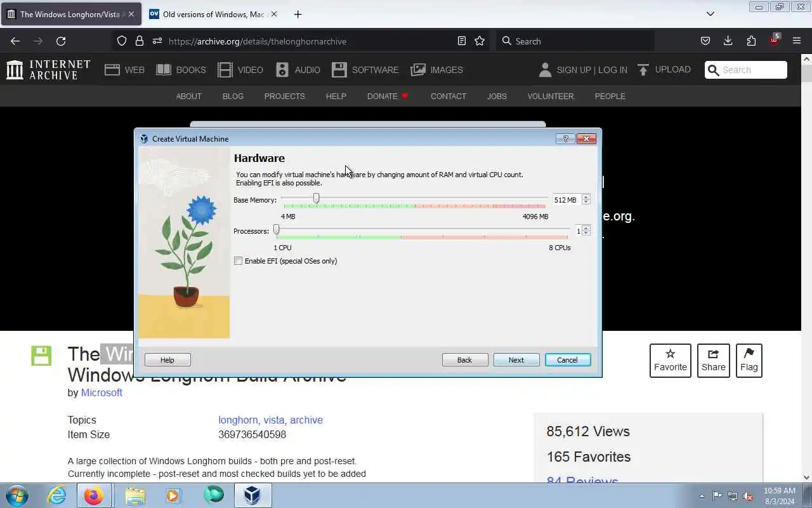This screenshot has width=812, height=508.
Task: Flag this archive item
Action: coord(749,361)
